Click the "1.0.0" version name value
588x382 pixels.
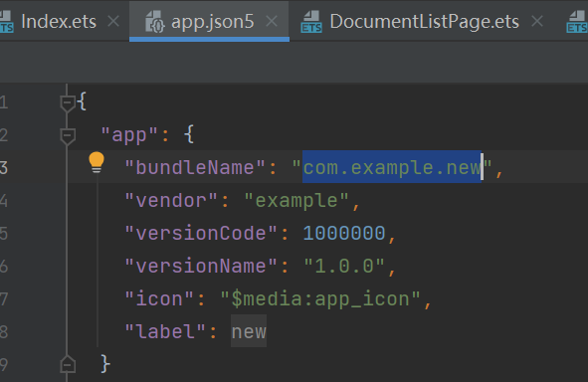point(344,267)
